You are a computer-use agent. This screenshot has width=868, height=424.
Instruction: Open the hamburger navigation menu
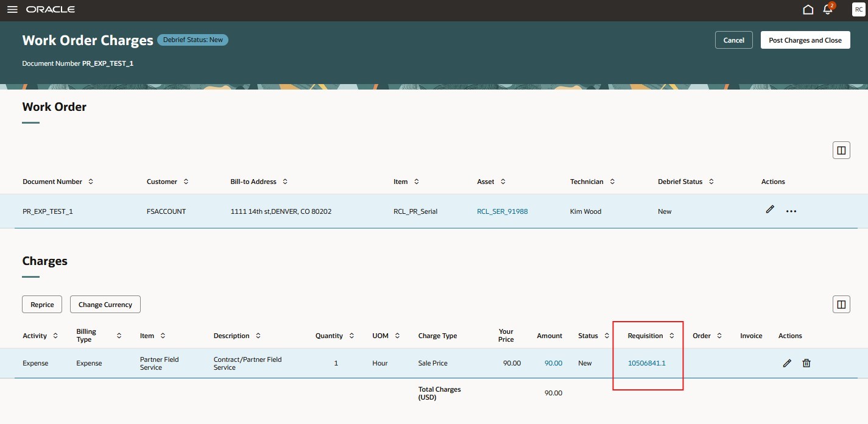[x=12, y=10]
